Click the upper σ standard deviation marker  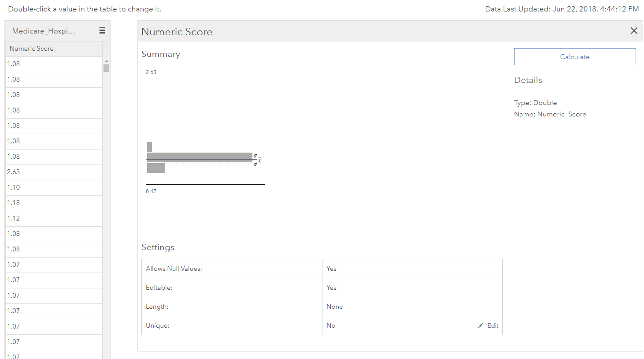(255, 155)
